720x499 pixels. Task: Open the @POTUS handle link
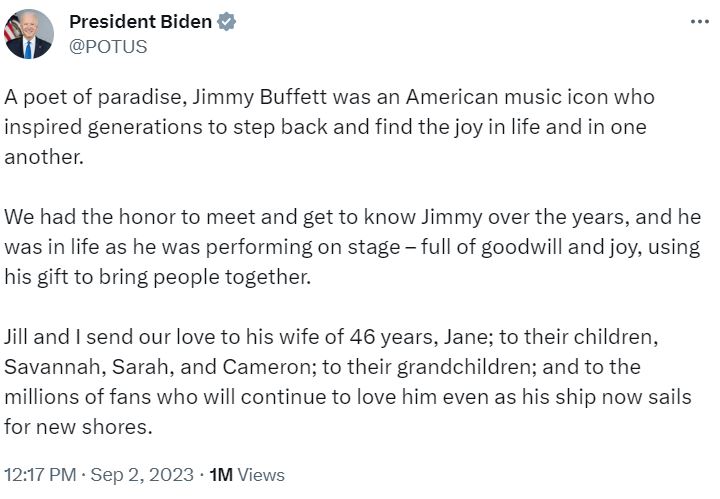106,46
